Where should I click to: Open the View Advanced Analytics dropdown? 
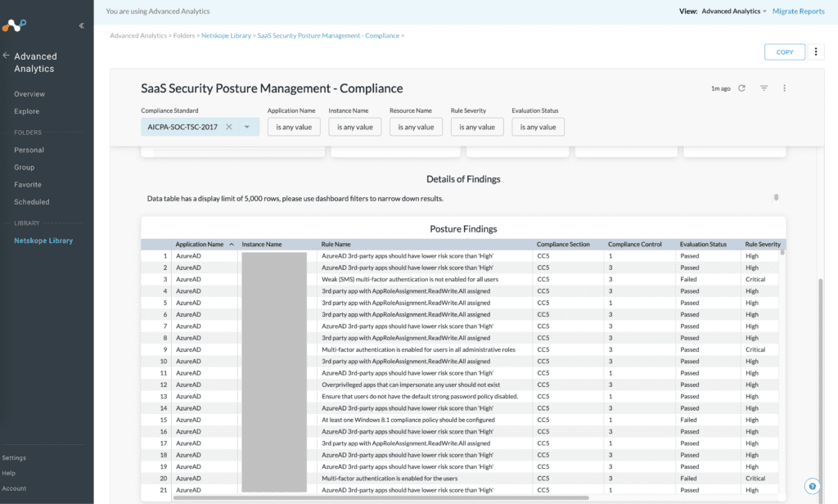[x=734, y=11]
